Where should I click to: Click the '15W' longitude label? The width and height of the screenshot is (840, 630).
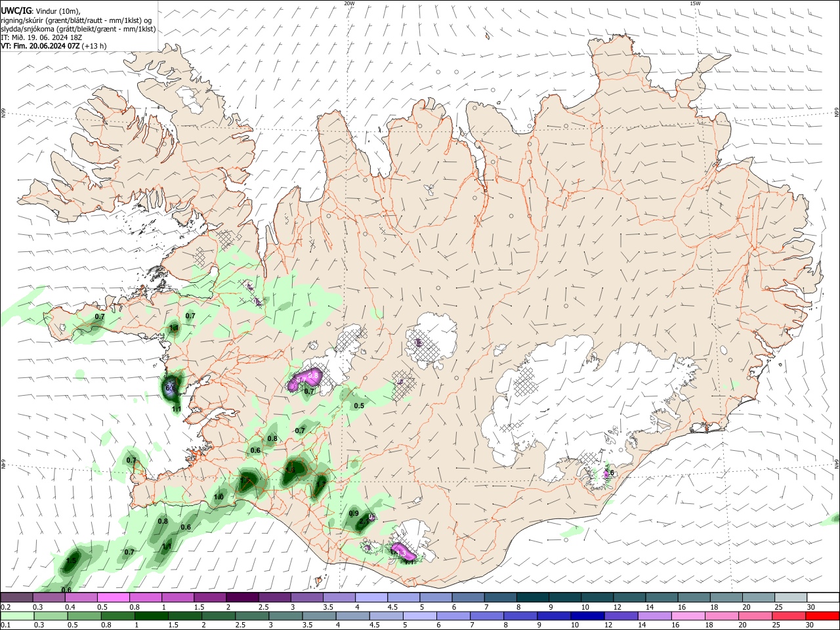click(x=695, y=3)
